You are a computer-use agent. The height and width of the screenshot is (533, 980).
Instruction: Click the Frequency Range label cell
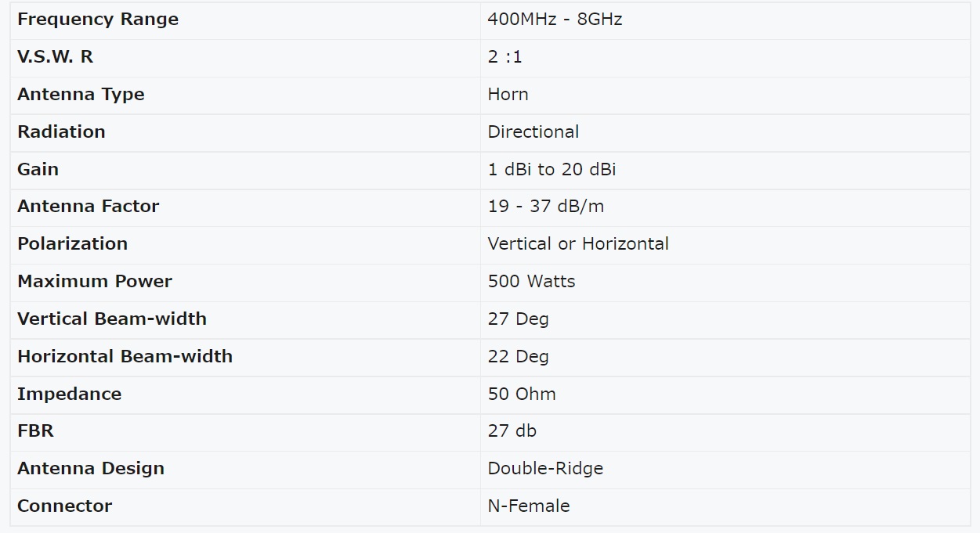245,20
